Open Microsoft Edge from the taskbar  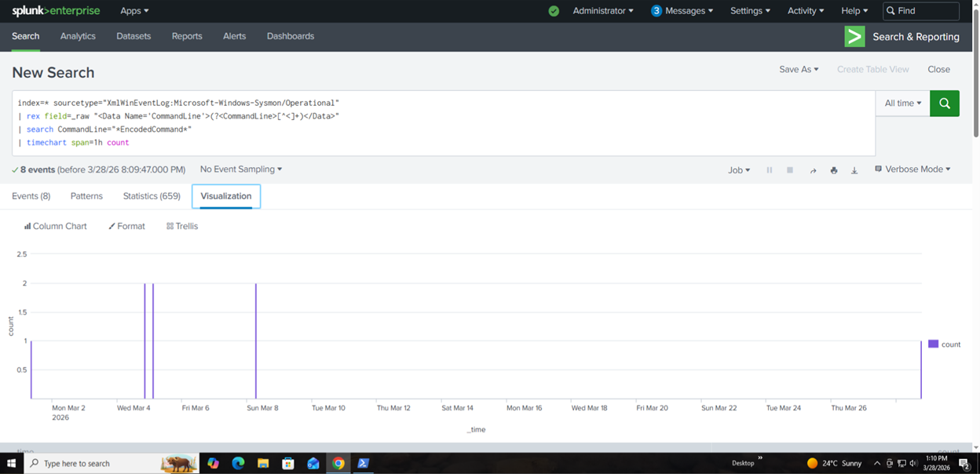click(x=238, y=464)
